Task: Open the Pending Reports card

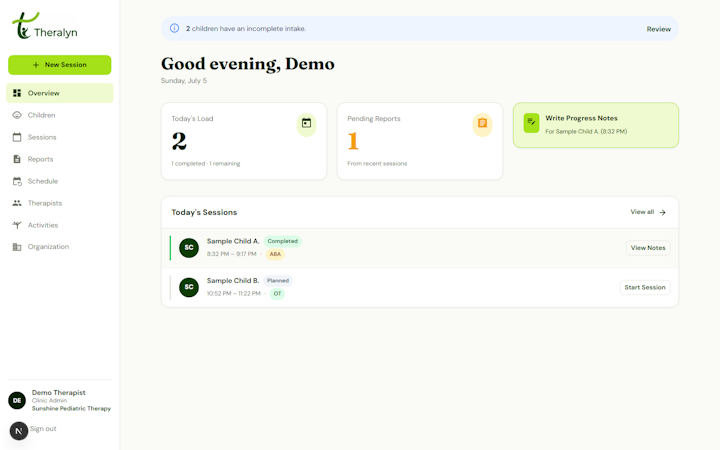Action: (x=420, y=141)
